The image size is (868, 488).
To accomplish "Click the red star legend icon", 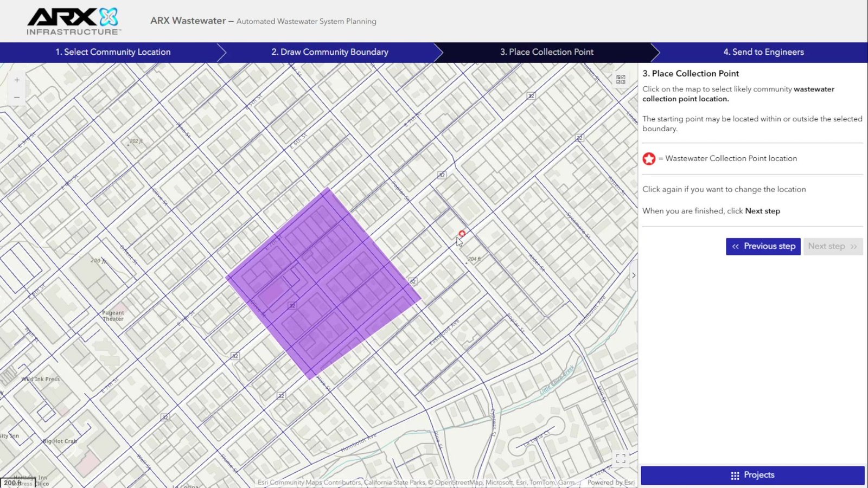I will point(649,159).
